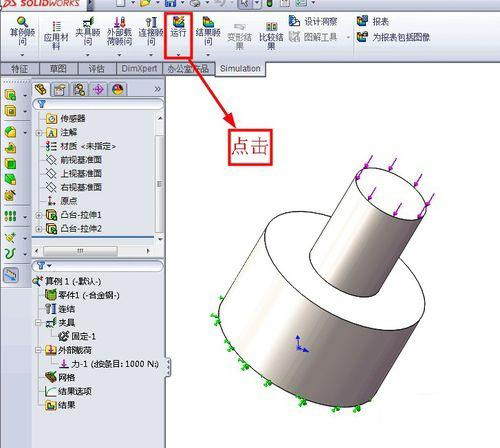This screenshot has width=500, height=448.
Task: Switch to the Simulation tab
Action: (x=240, y=69)
